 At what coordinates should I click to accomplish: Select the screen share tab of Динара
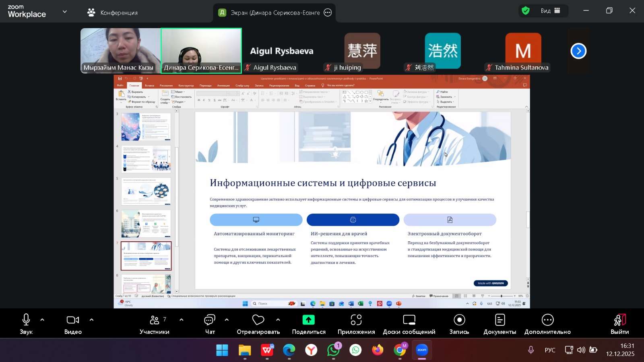[x=275, y=13]
